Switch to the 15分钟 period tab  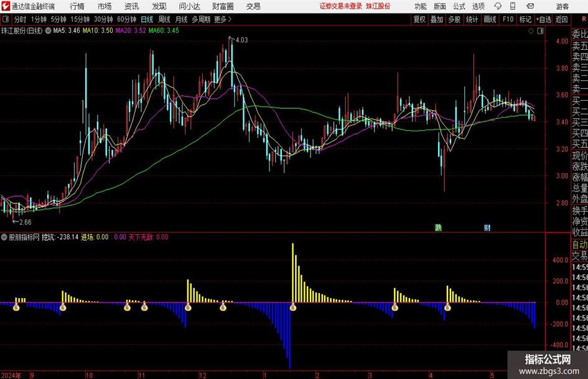80,19
